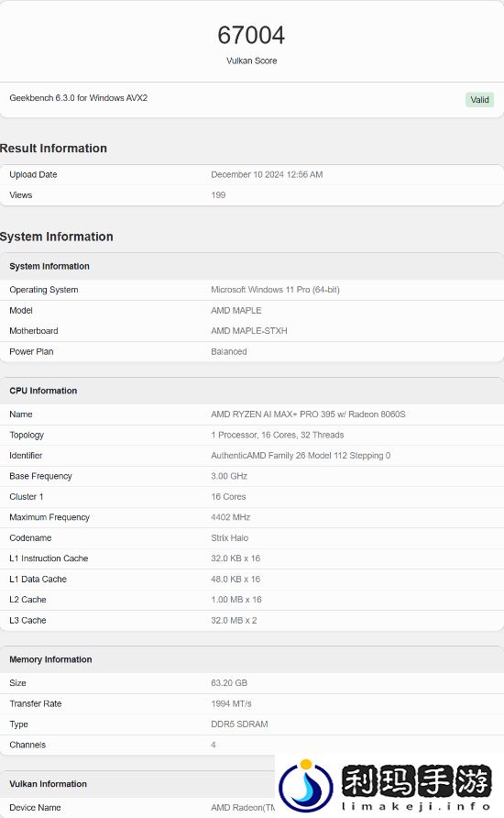Click Cluster 1 value 16 Cores
The height and width of the screenshot is (818, 504).
(x=228, y=497)
